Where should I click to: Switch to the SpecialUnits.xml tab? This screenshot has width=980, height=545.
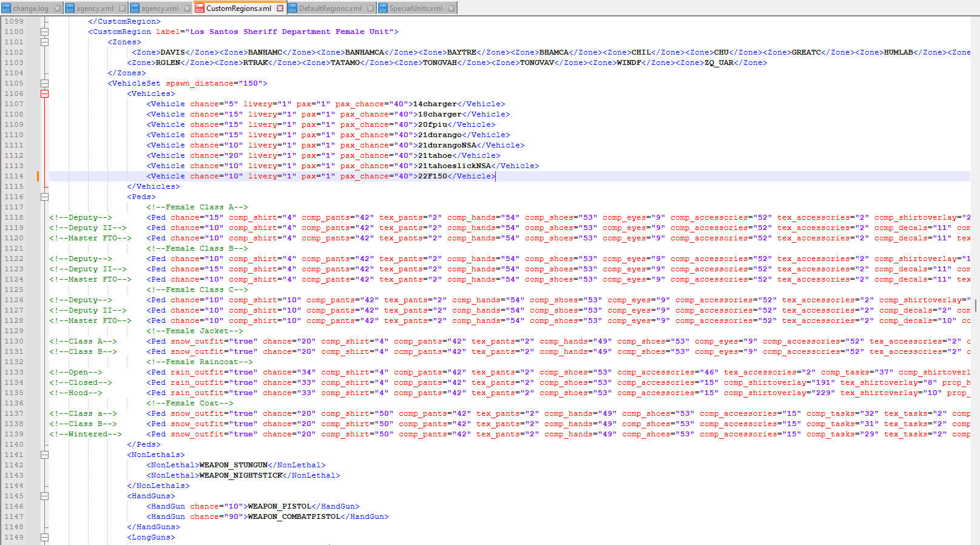(416, 8)
